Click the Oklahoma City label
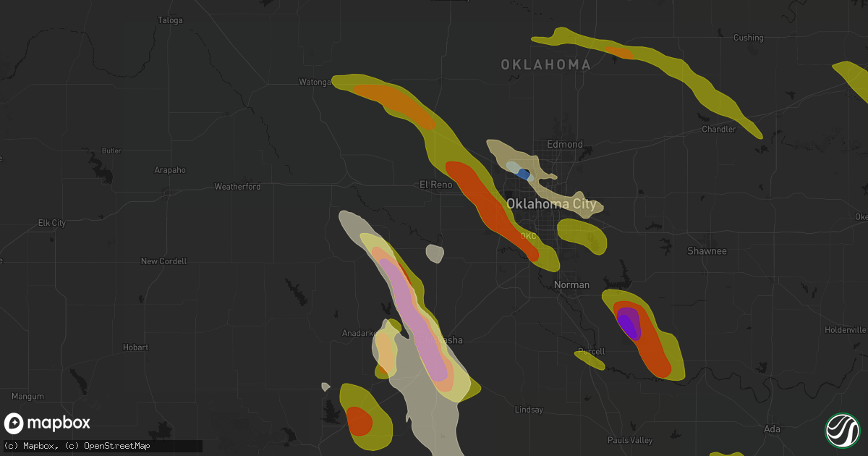 coord(551,204)
